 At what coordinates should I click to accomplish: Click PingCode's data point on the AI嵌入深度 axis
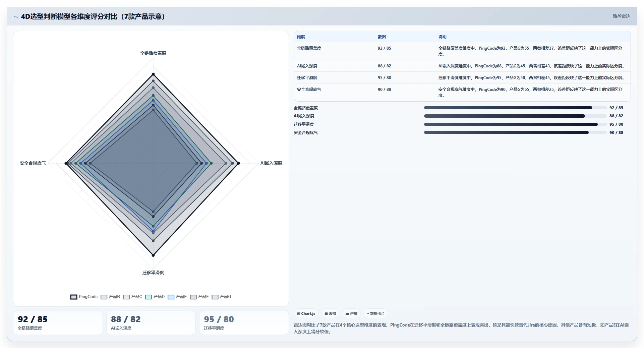[x=238, y=163]
